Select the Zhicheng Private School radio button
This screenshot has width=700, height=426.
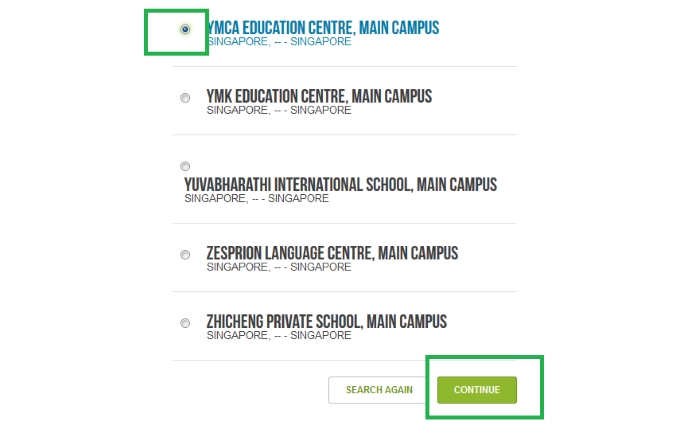click(x=185, y=323)
